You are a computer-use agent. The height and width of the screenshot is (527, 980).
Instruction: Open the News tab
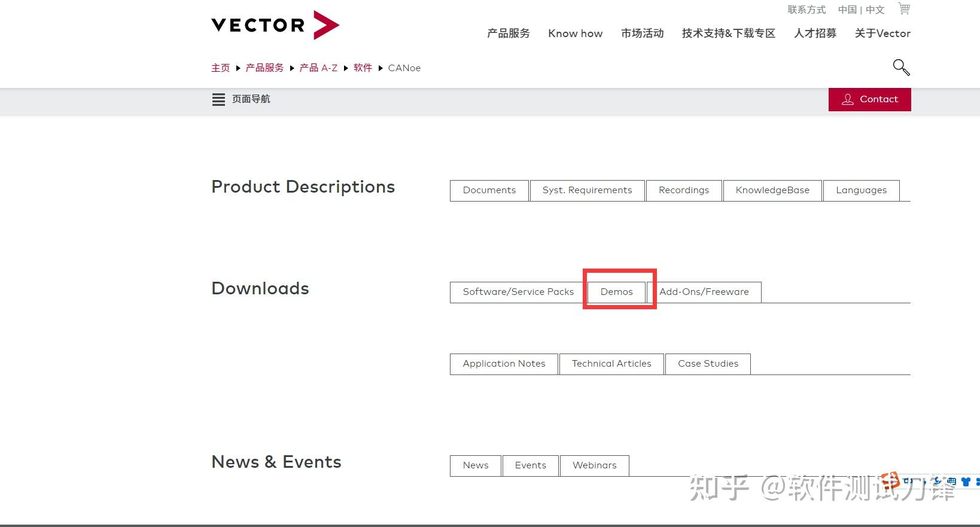(x=476, y=465)
